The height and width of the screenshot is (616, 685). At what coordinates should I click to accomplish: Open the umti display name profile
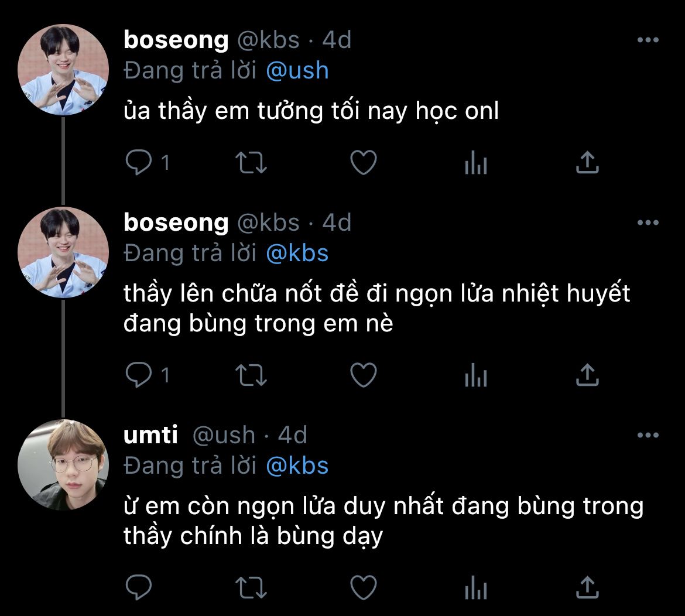[x=151, y=435]
